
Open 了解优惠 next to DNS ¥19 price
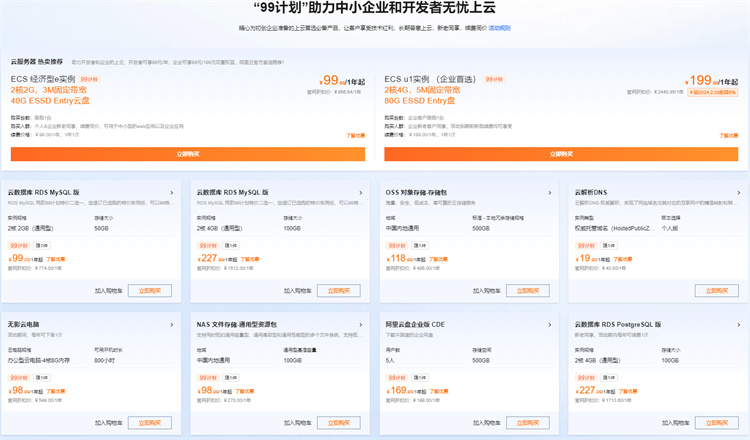point(622,259)
